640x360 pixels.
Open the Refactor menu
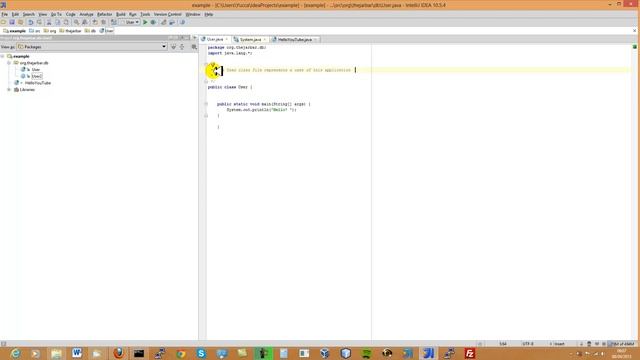pyautogui.click(x=104, y=14)
